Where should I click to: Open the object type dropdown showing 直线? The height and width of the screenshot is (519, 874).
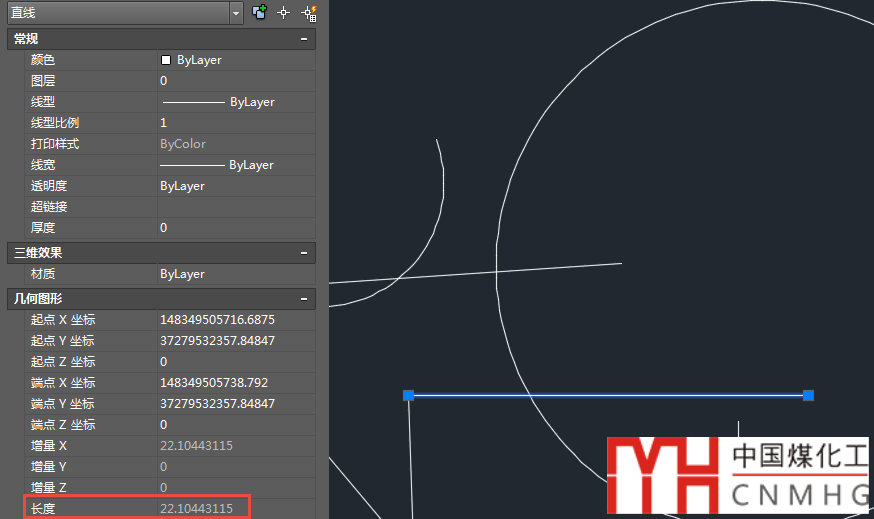[124, 13]
